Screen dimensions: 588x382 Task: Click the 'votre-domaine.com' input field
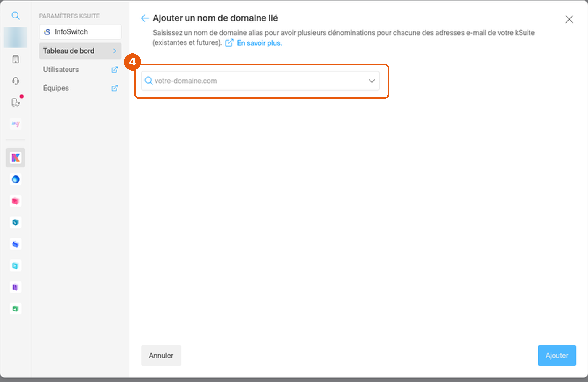point(260,81)
